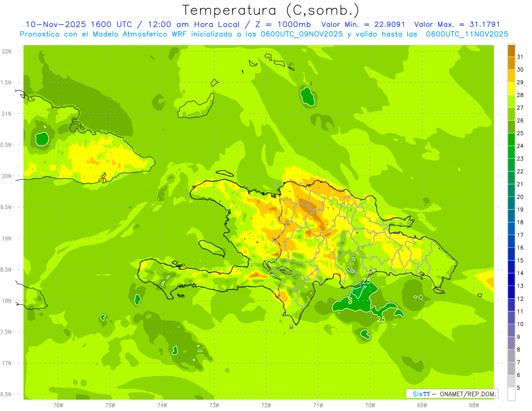Viewport: 532px width, 411px height.
Task: Click the 17N latitude label
Action: [6, 363]
